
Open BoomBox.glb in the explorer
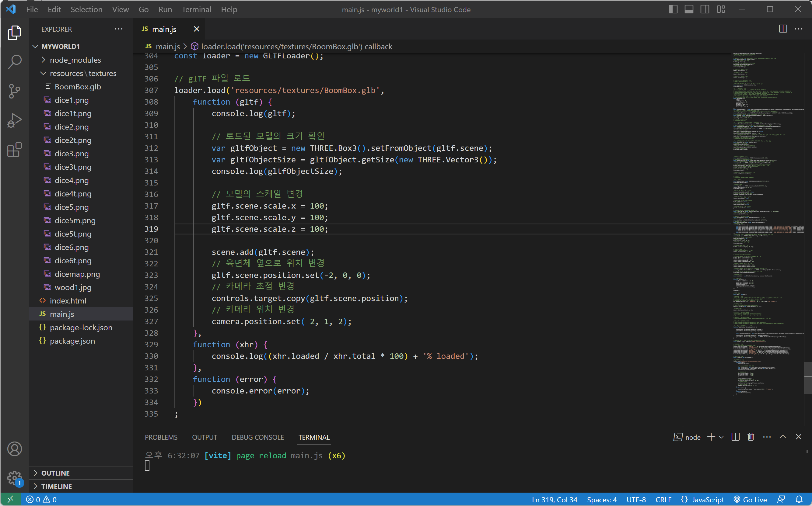(x=78, y=87)
